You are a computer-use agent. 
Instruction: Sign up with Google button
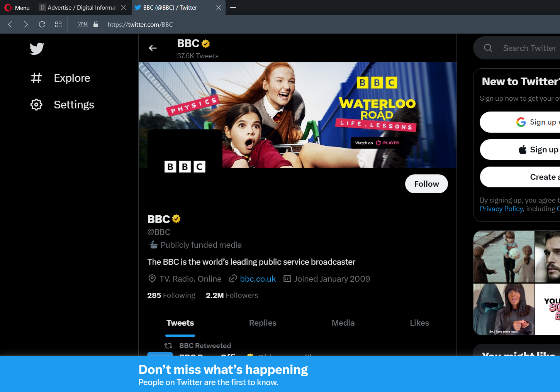tap(520, 122)
